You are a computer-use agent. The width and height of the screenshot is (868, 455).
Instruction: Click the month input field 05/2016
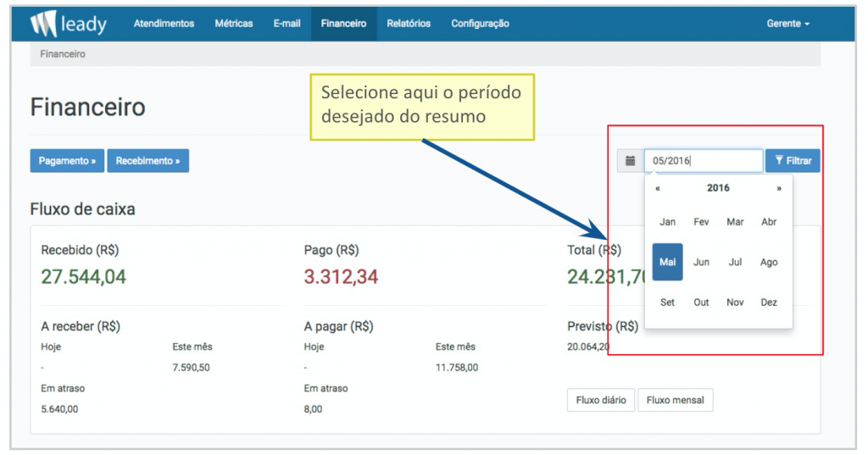point(704,160)
